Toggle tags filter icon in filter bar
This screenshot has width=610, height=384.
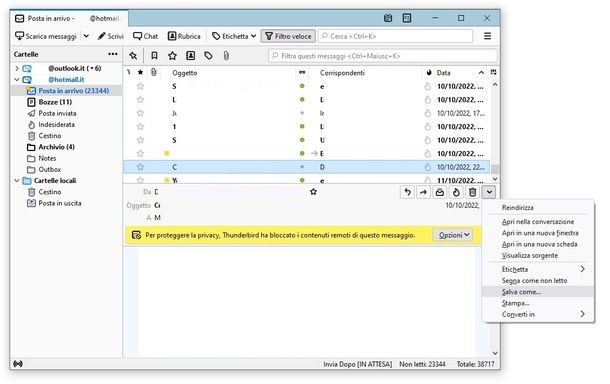pos(208,56)
